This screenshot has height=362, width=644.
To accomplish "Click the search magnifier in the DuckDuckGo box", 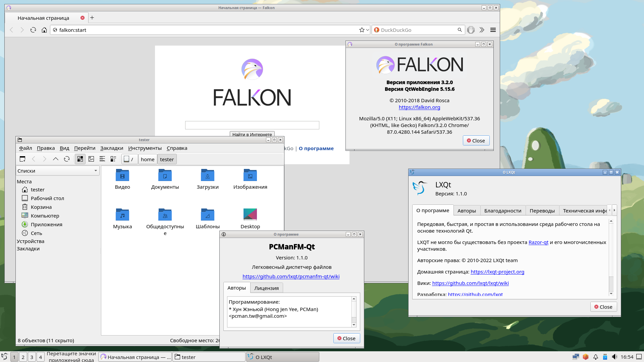I will [460, 30].
